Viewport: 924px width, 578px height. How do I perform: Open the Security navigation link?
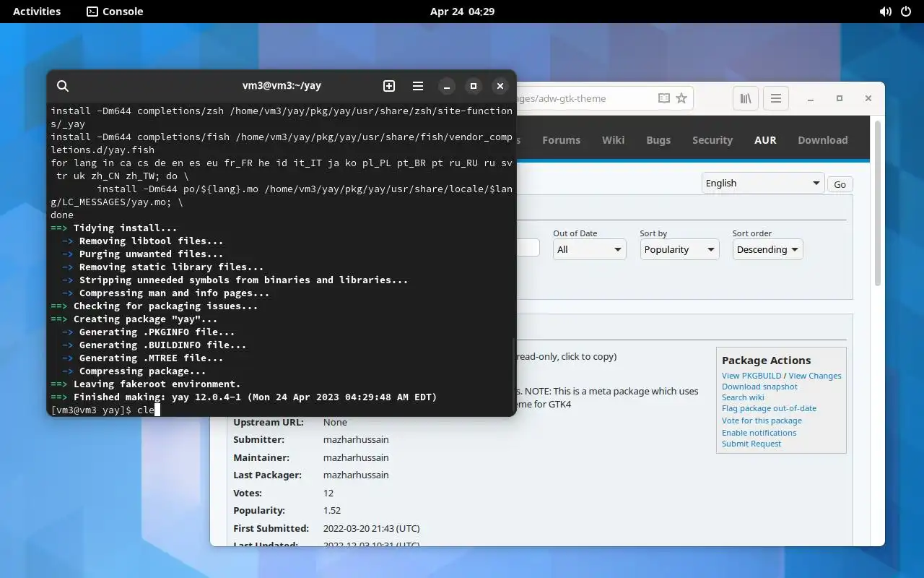(x=712, y=140)
